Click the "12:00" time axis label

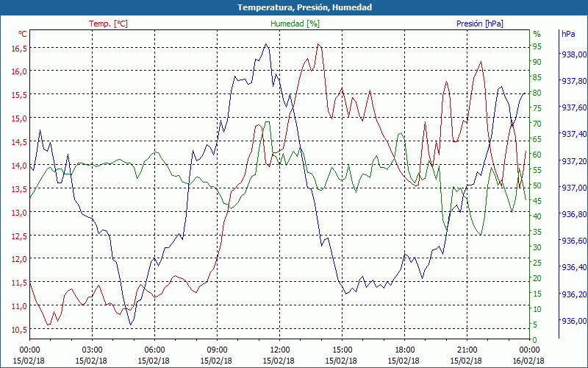(x=279, y=350)
